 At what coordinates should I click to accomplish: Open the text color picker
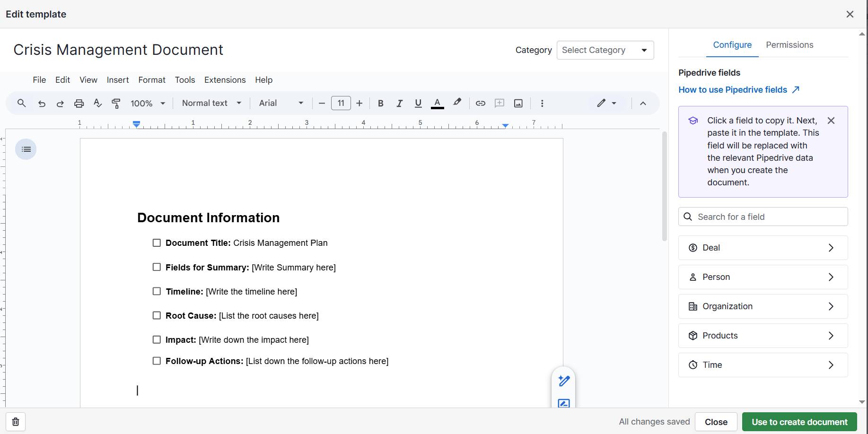pyautogui.click(x=437, y=103)
